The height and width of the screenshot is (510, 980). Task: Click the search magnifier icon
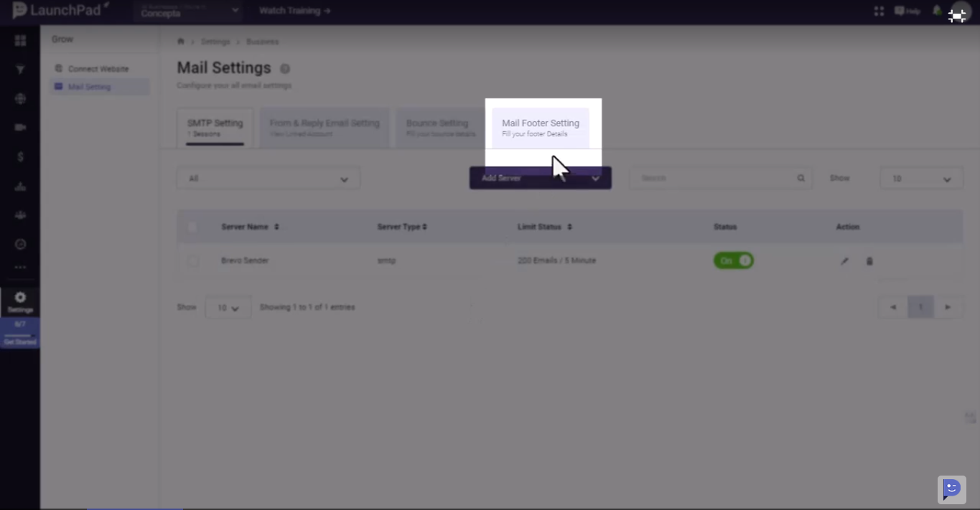tap(801, 178)
